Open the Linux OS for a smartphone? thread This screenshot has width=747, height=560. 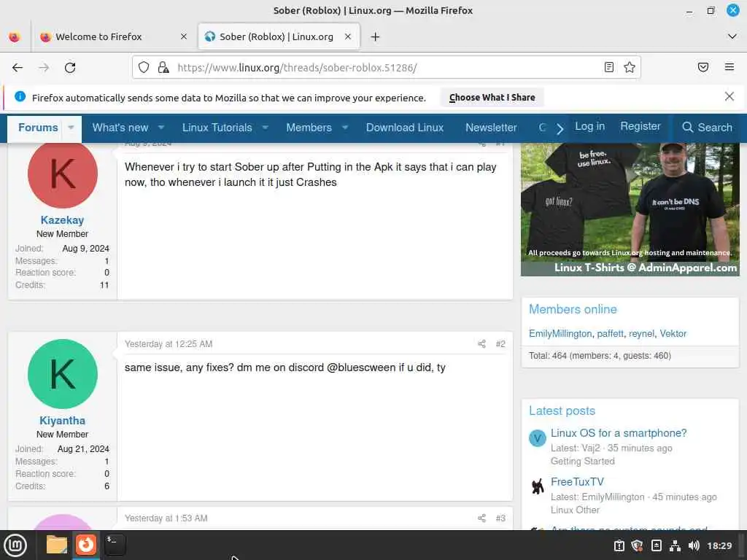[x=619, y=433]
